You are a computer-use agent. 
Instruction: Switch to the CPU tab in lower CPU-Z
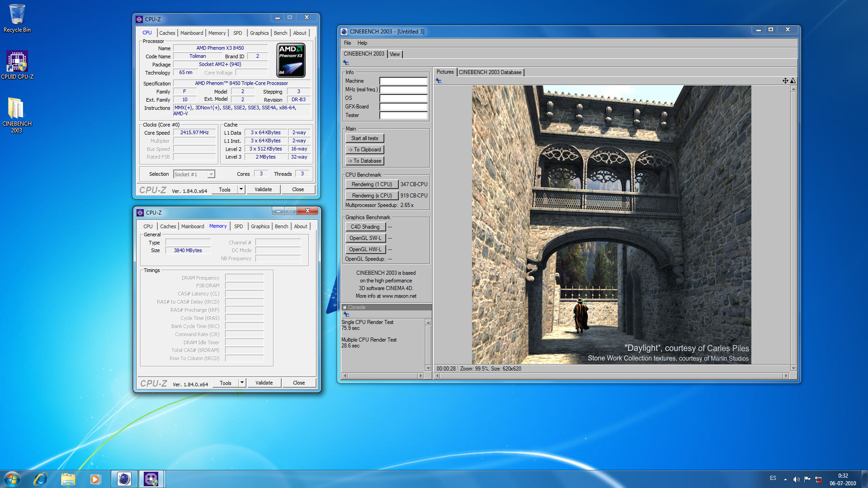pos(148,226)
